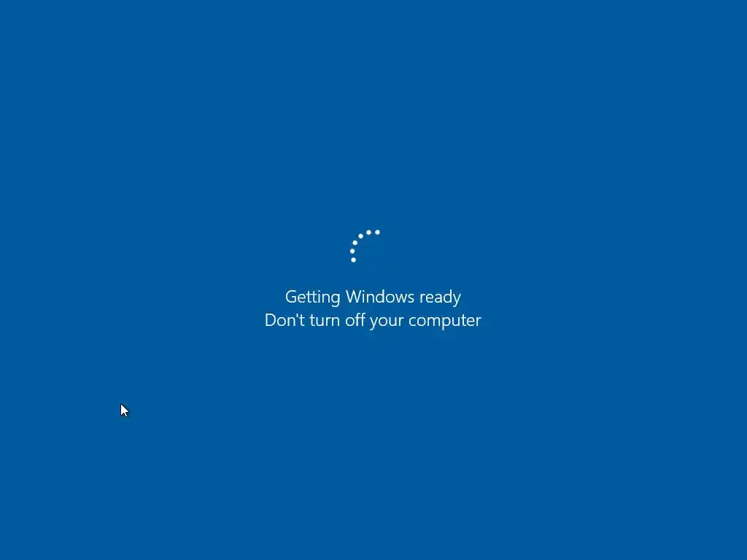This screenshot has height=560, width=747.
Task: Click the loading spinner dots
Action: (365, 246)
